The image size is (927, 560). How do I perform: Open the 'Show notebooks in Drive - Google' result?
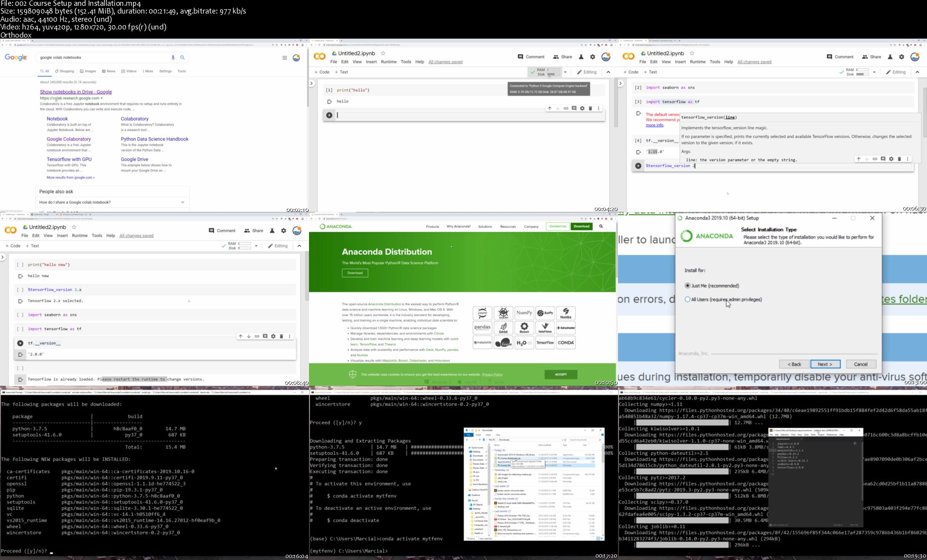76,92
